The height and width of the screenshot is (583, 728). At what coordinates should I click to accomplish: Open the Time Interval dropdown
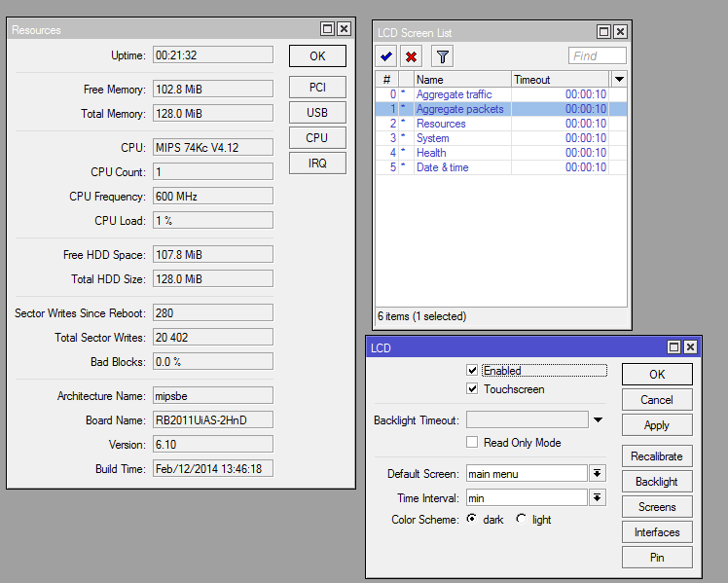(x=598, y=498)
